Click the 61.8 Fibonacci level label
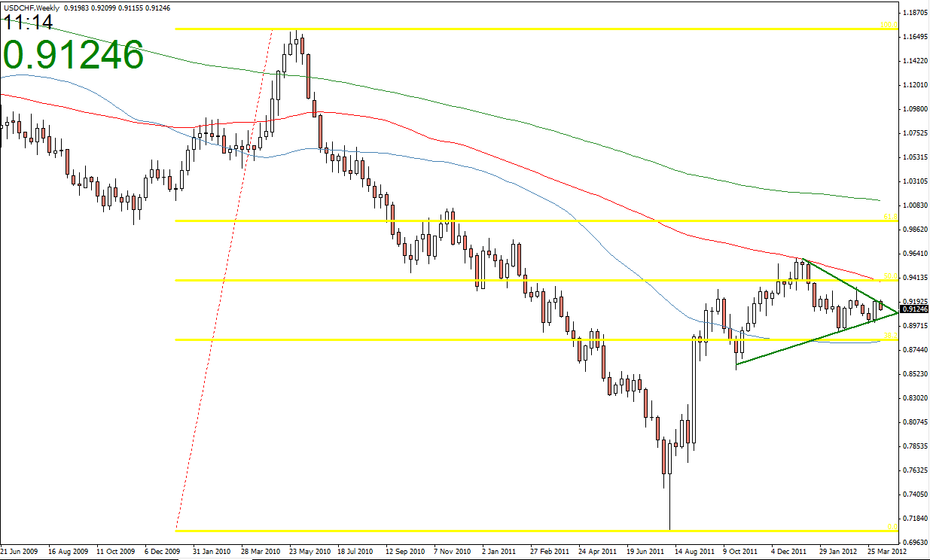Viewport: 930px width, 560px height. pyautogui.click(x=889, y=217)
